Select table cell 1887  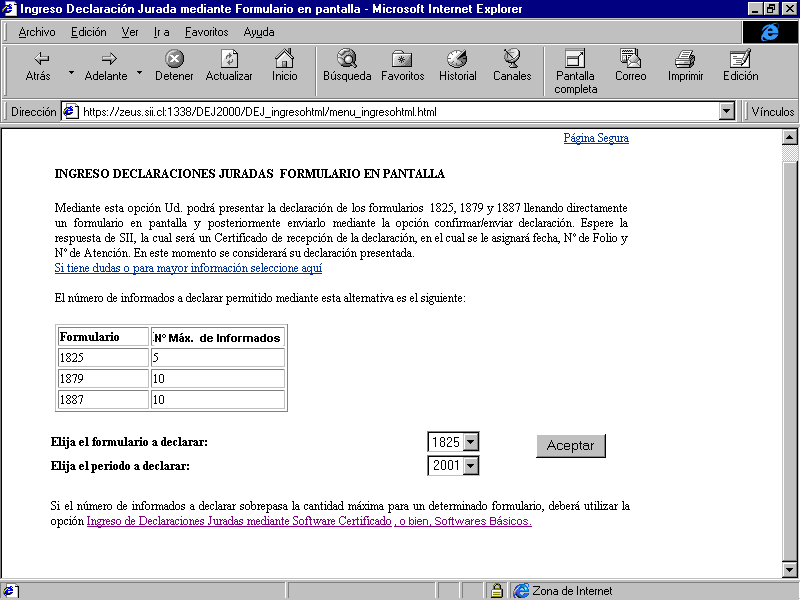coord(103,399)
